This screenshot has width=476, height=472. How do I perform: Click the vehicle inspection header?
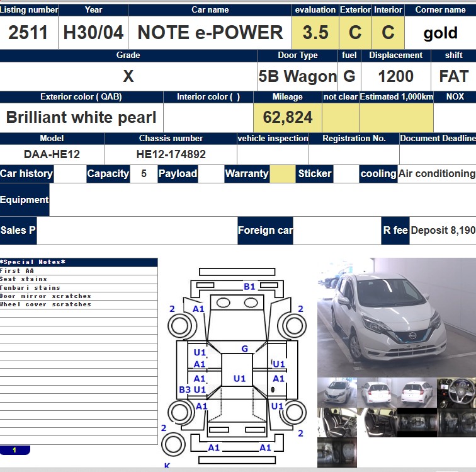(273, 139)
